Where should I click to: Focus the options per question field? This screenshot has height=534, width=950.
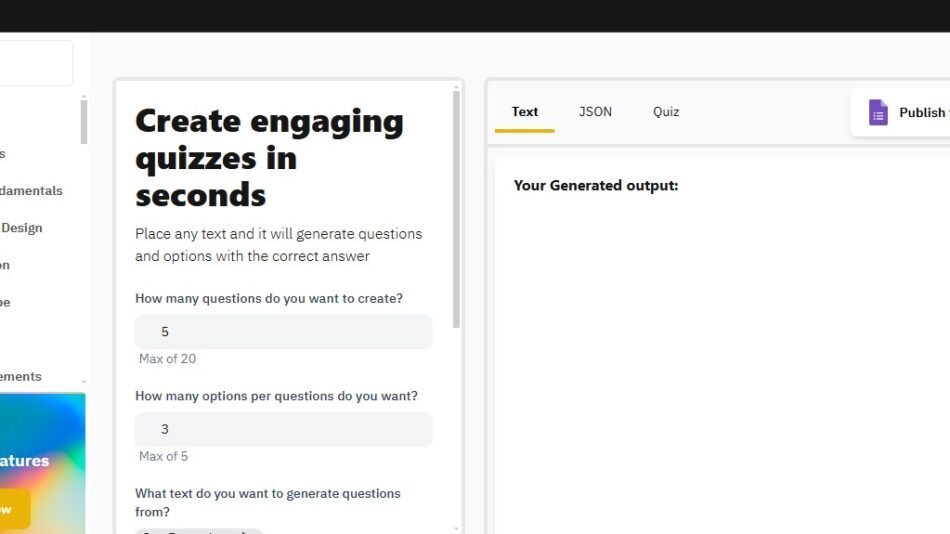click(284, 429)
